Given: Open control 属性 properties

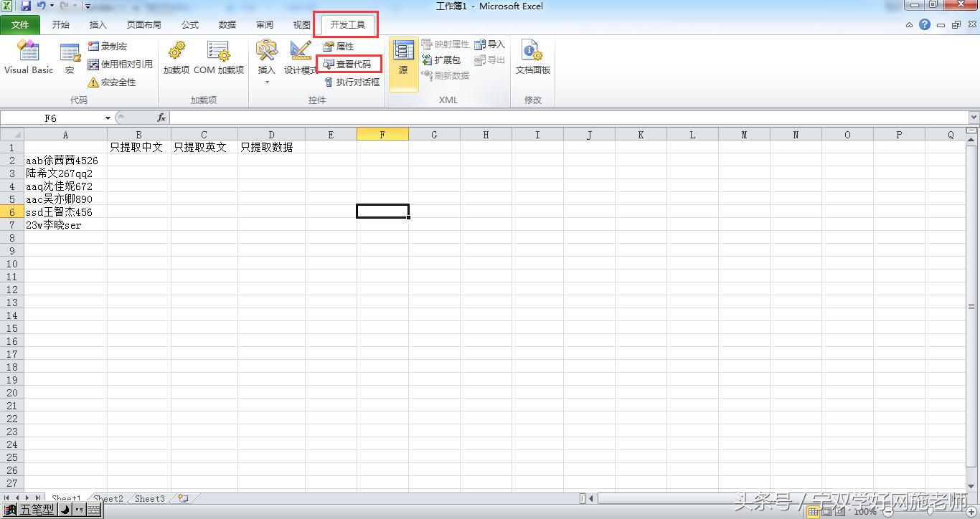Looking at the screenshot, I should [339, 46].
